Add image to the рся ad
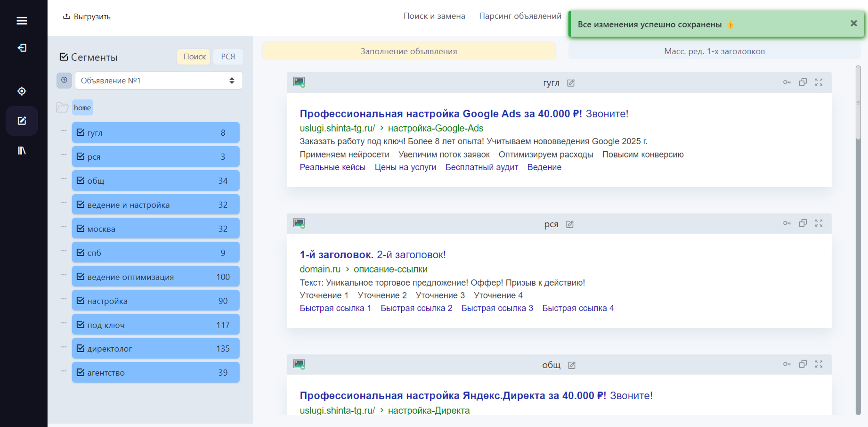The width and height of the screenshot is (868, 427). (x=299, y=223)
